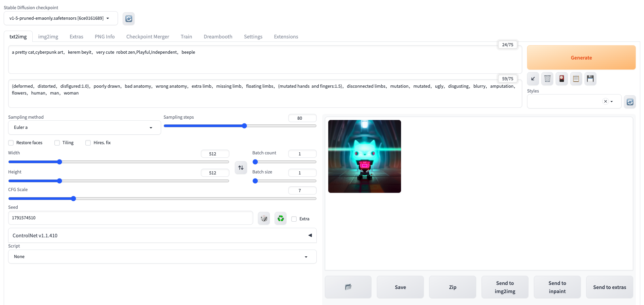
Task: Open the checkpoint model dropdown
Action: tap(61, 18)
